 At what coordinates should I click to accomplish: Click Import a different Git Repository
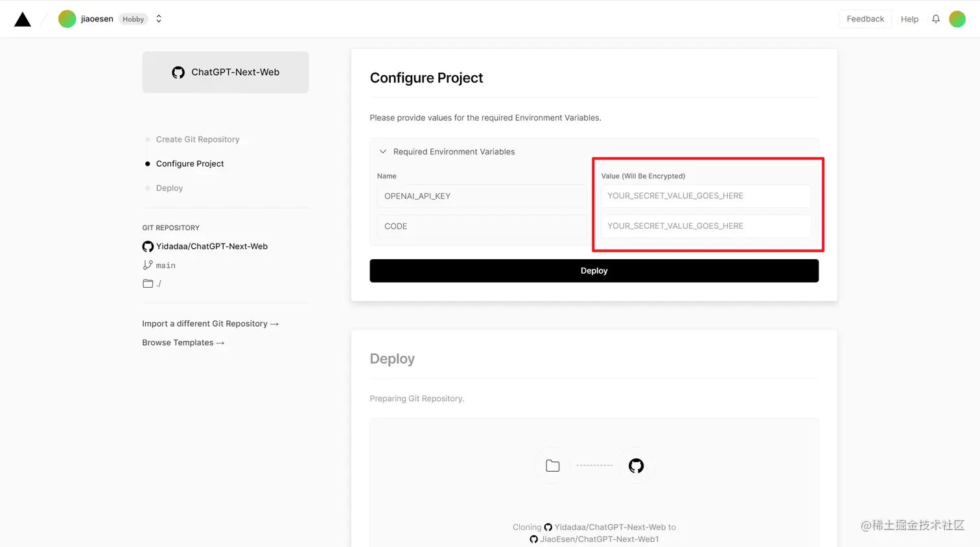[211, 323]
